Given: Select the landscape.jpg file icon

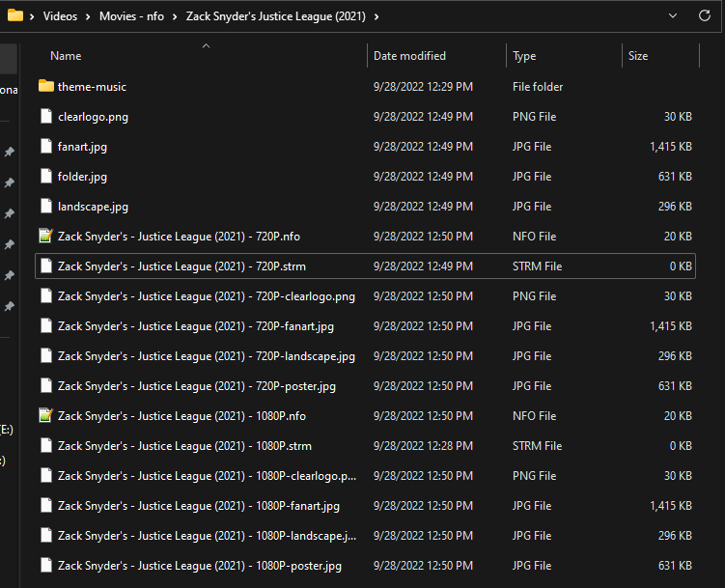Looking at the screenshot, I should pyautogui.click(x=46, y=207).
